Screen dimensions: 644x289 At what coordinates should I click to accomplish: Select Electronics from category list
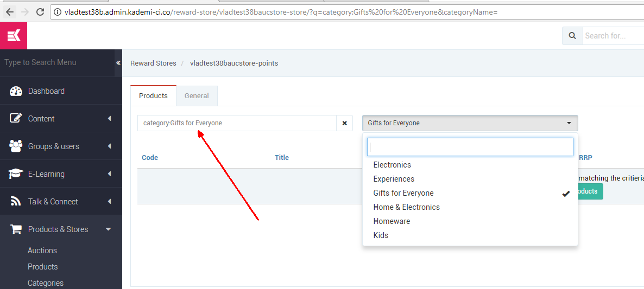pos(470,165)
